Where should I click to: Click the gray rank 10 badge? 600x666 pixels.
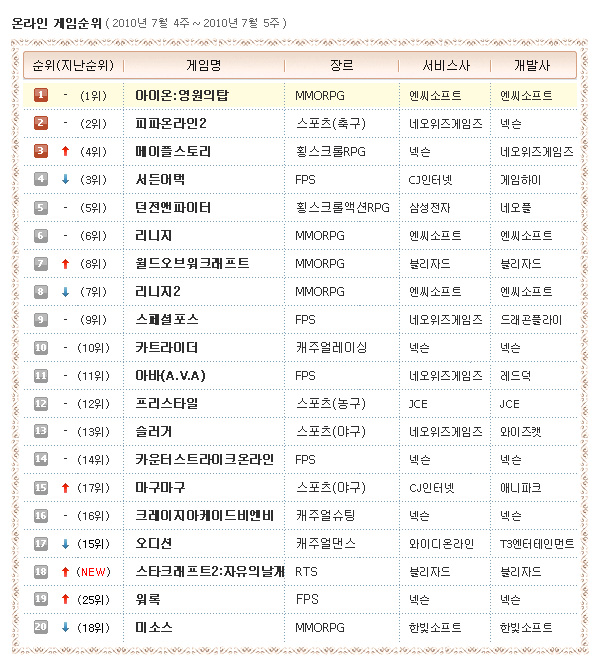[x=41, y=348]
